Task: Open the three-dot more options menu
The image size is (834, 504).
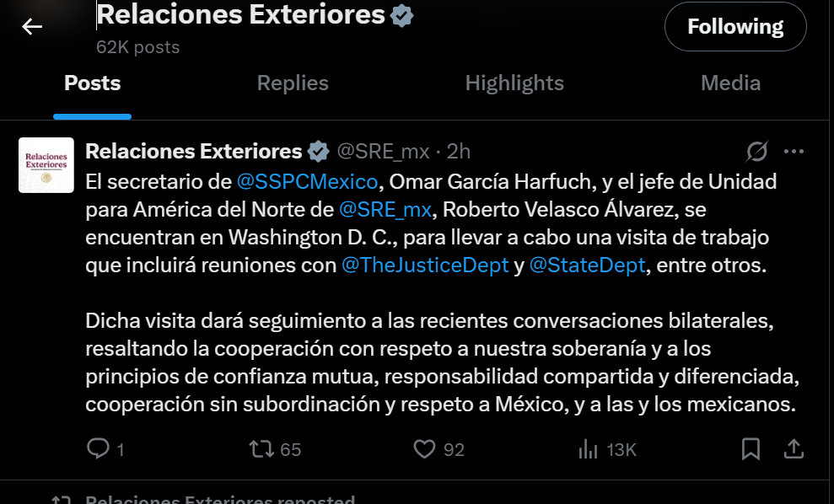Action: coord(794,152)
